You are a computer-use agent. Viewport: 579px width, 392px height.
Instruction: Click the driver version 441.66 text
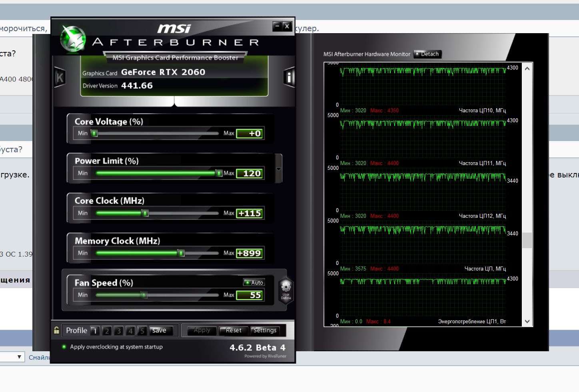click(x=137, y=86)
